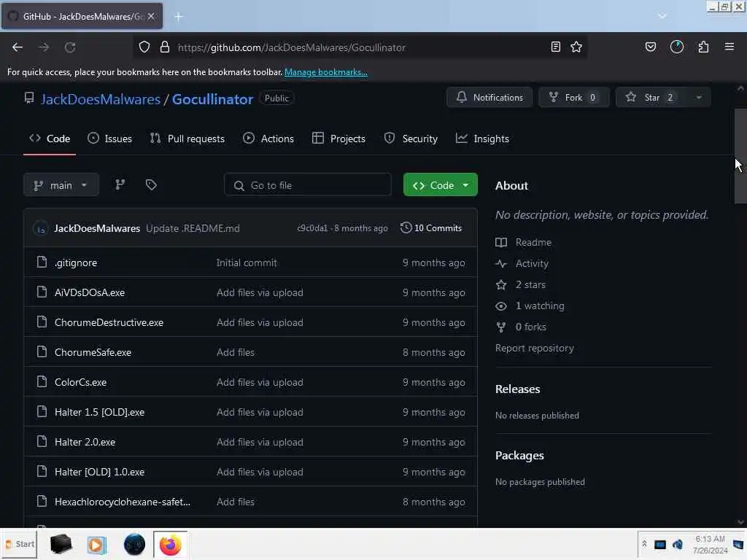Viewport: 747px width, 560px height.
Task: Open the media player taskbar icon
Action: pos(97,544)
